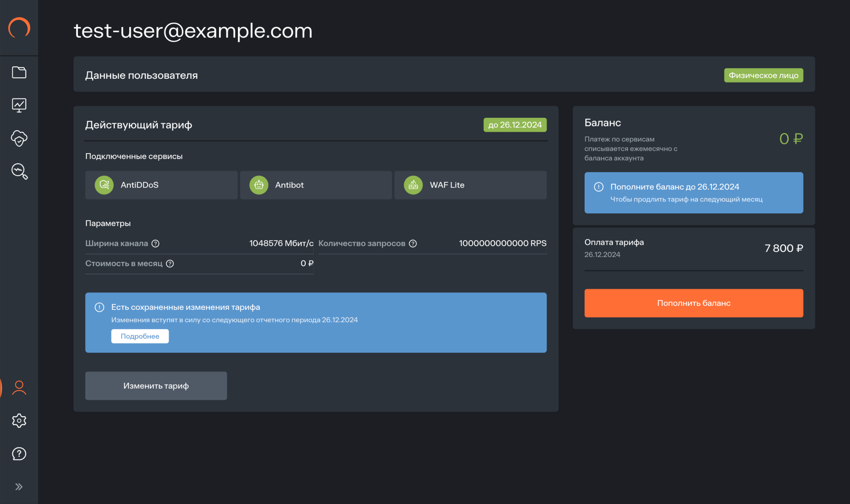Open the magnifier traffic analysis icon
The image size is (850, 504).
pos(19,171)
